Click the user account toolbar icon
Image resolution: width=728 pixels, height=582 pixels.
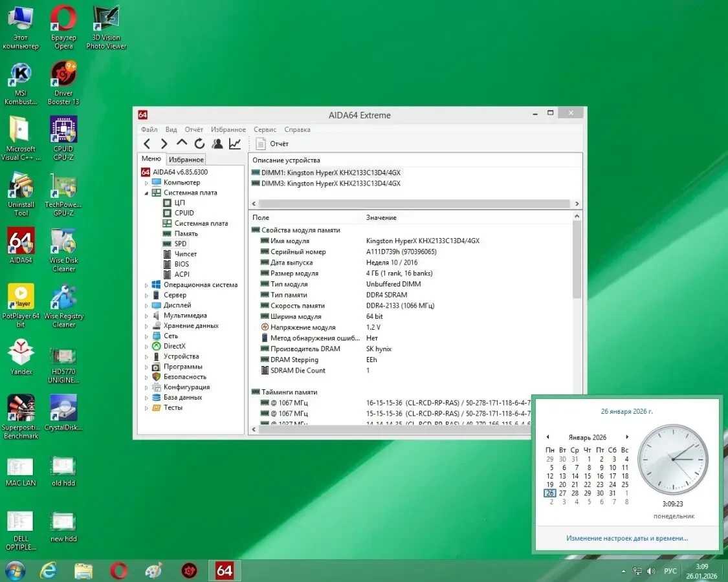point(217,143)
